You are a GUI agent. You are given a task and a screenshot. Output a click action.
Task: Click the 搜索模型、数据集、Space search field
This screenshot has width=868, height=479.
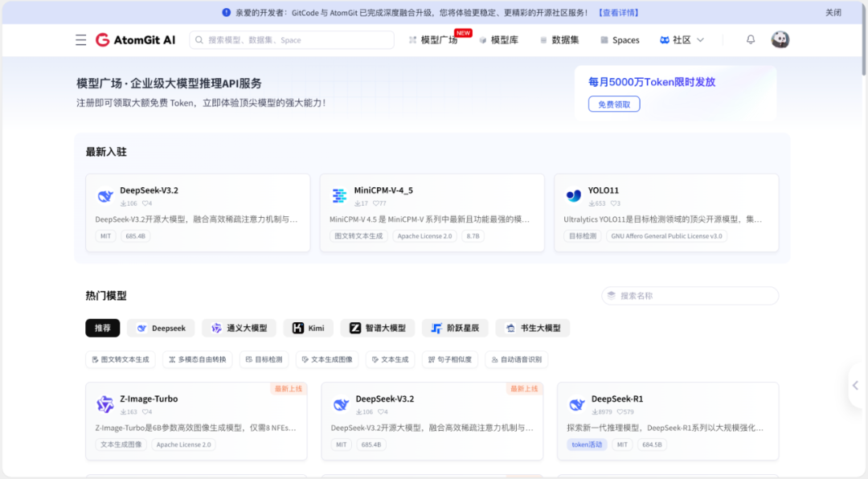tap(292, 40)
